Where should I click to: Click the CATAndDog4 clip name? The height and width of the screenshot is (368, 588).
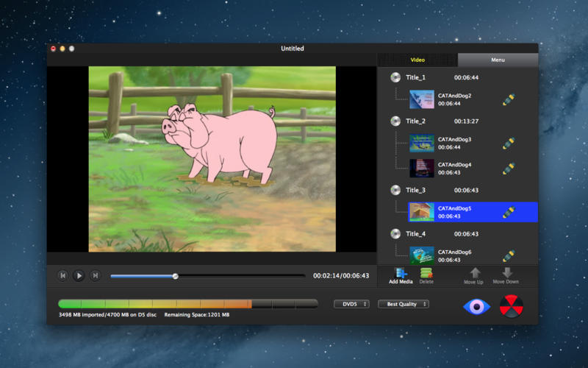(454, 164)
